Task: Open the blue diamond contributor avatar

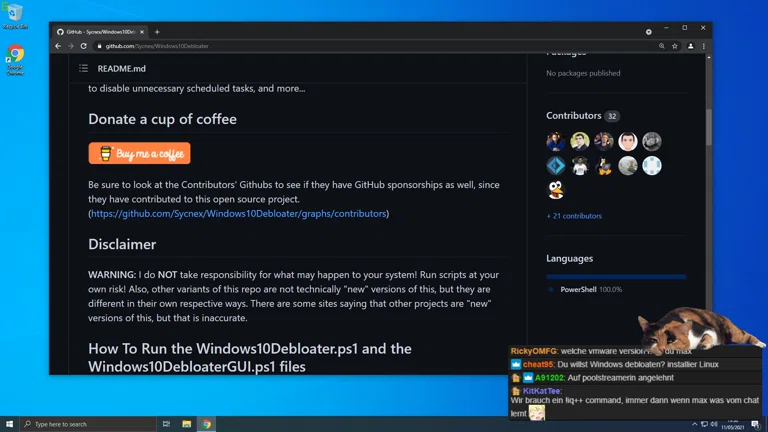Action: [x=555, y=166]
